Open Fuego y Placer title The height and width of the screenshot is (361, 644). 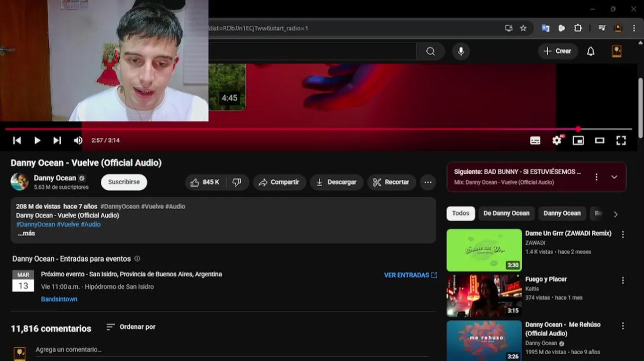click(546, 279)
